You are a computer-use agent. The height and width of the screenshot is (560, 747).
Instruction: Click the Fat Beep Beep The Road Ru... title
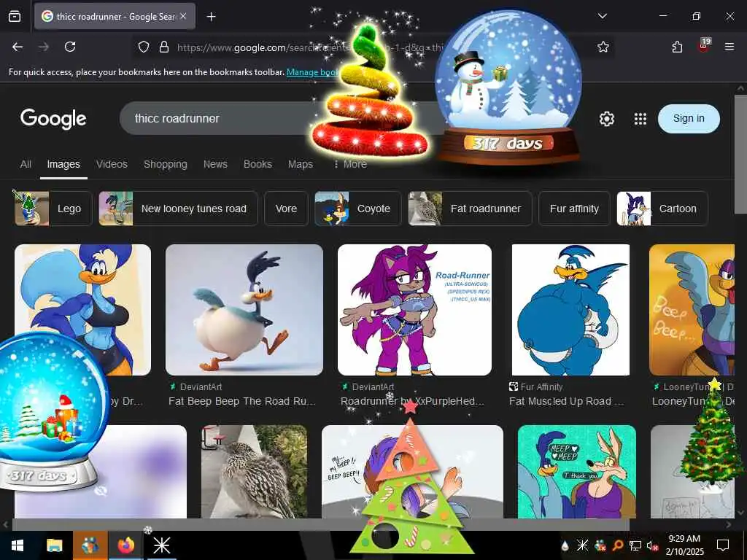point(242,402)
